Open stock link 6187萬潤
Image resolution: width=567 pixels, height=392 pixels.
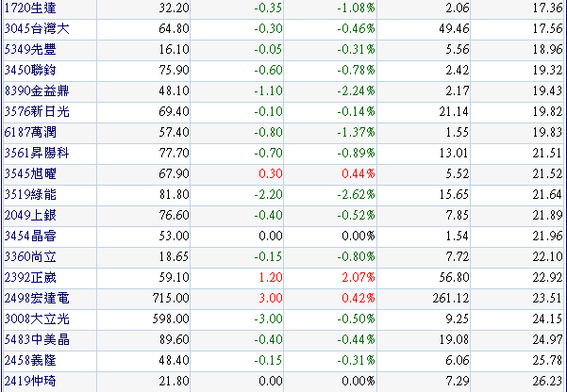click(30, 132)
